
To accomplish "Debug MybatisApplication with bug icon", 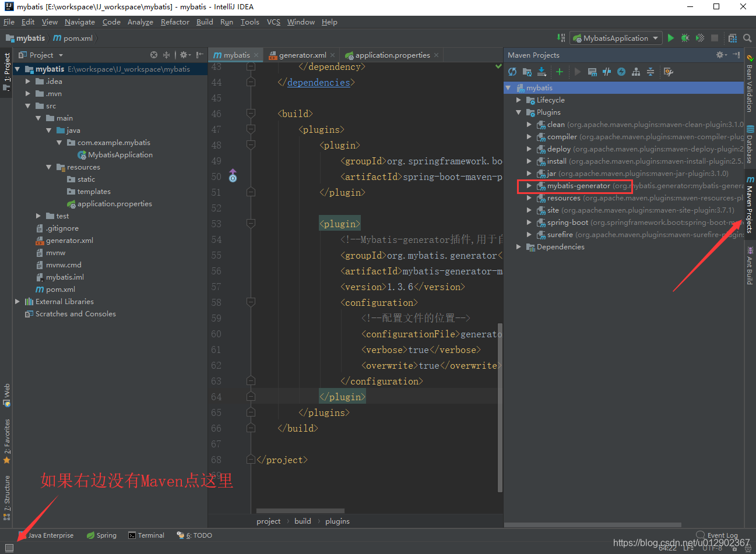I will point(685,38).
